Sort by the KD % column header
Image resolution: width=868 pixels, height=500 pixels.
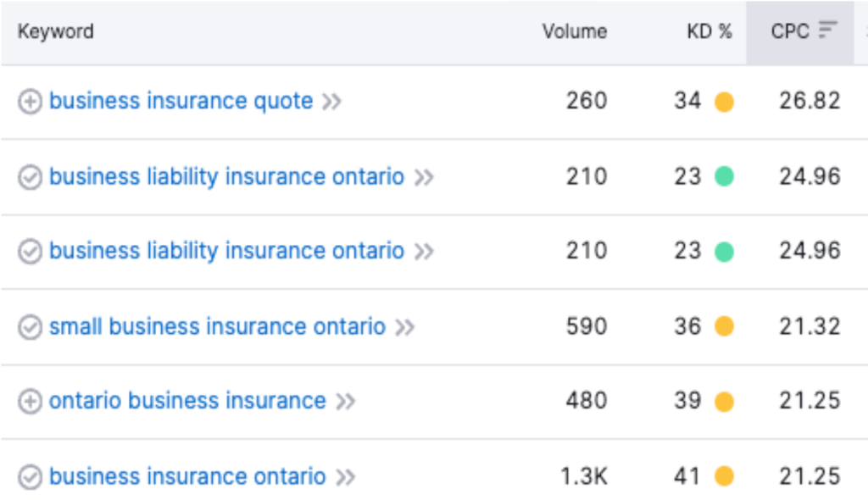tap(709, 31)
